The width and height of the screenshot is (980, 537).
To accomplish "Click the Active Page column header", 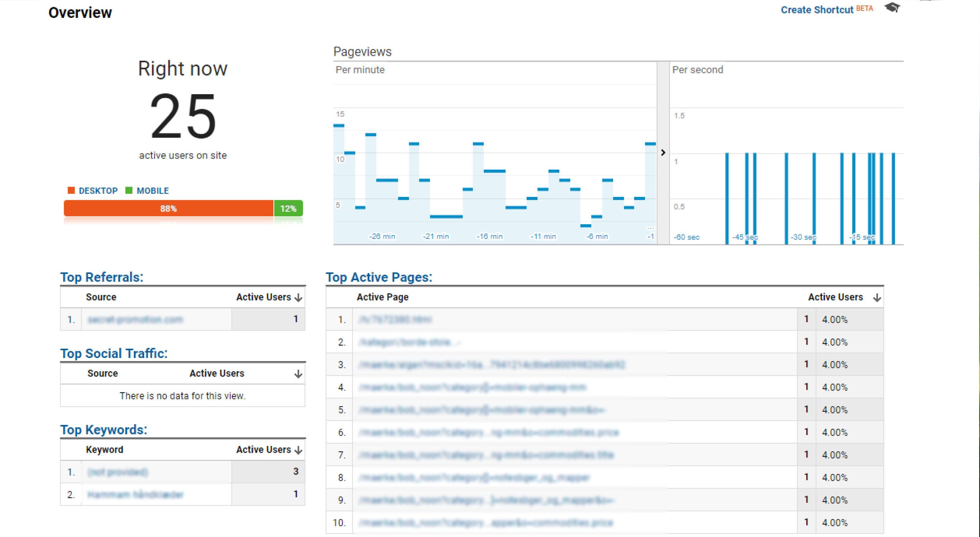I will pyautogui.click(x=383, y=297).
